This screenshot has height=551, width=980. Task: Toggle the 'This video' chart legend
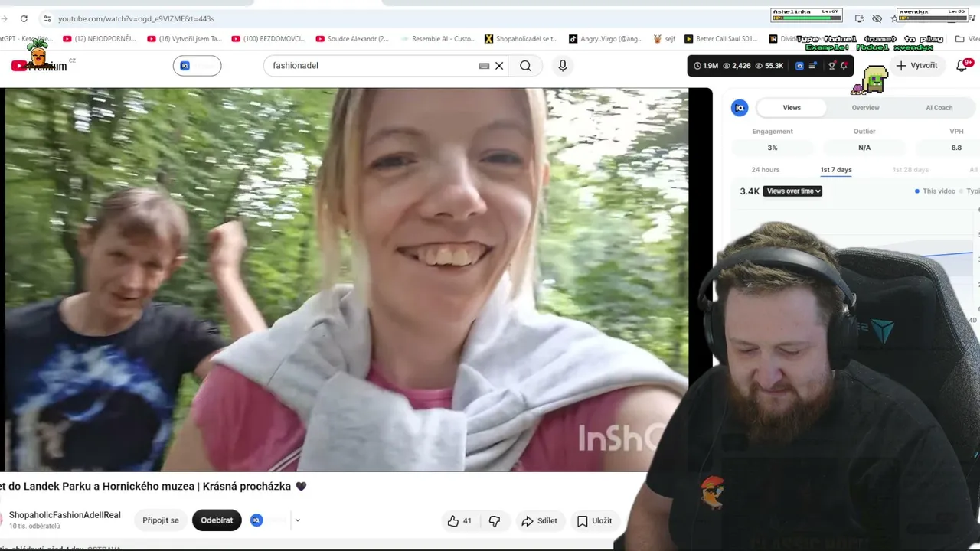click(936, 191)
